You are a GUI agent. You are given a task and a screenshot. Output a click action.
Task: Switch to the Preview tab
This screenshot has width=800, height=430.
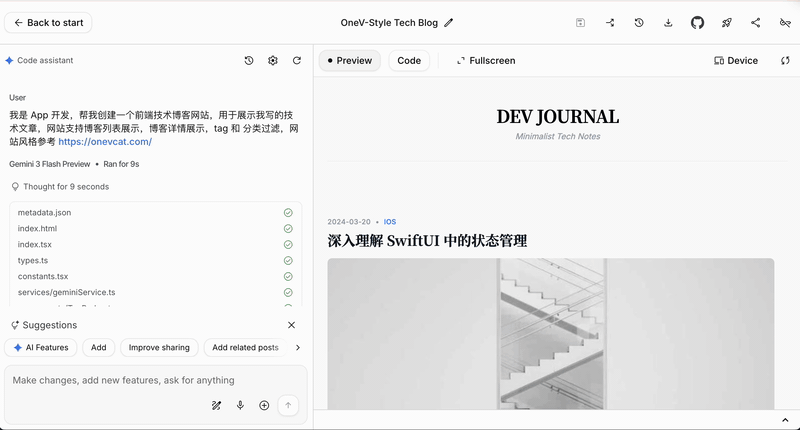[x=349, y=60]
